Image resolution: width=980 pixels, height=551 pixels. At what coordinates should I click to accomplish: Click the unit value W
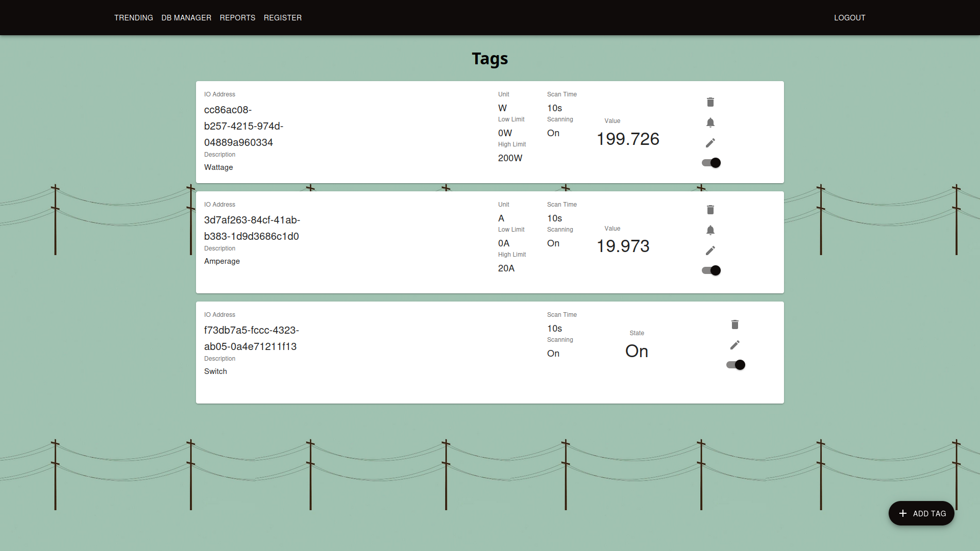(503, 108)
